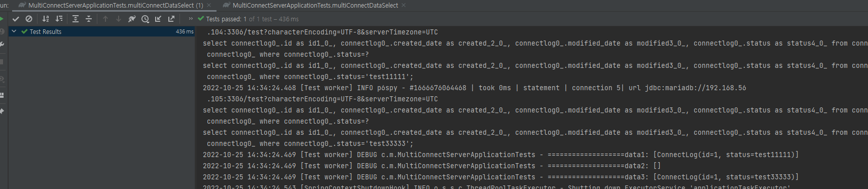The image size is (868, 189).
Task: Close the multiConnectDataSelect (1) tab
Action: [209, 5]
